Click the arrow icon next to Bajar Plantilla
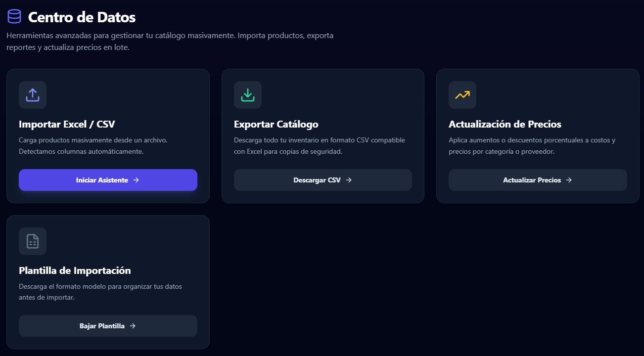This screenshot has height=356, width=644. pos(133,326)
